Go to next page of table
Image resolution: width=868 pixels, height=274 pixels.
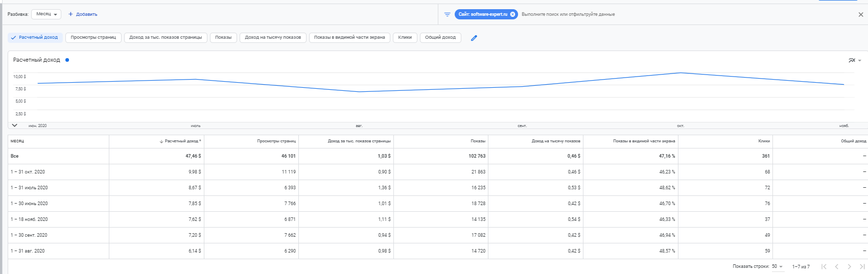tap(849, 266)
